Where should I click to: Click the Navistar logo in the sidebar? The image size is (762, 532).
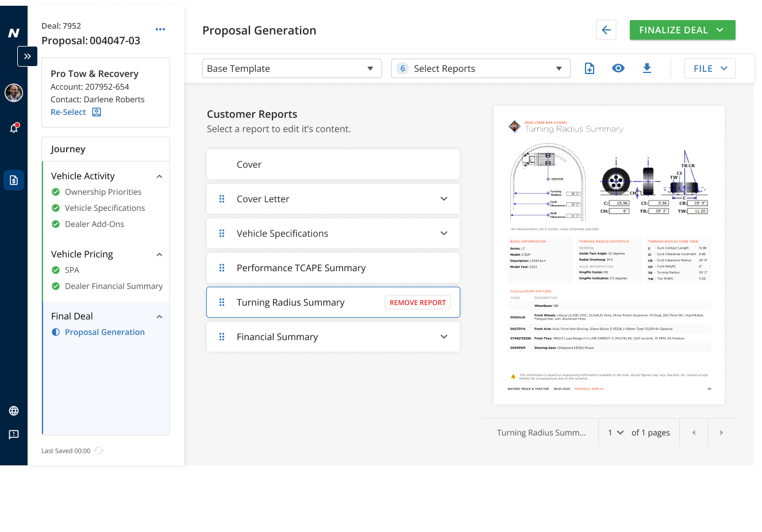point(14,33)
